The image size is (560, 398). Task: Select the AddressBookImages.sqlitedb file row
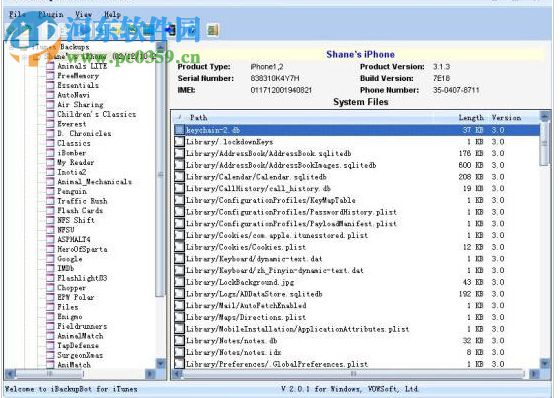coord(357,165)
